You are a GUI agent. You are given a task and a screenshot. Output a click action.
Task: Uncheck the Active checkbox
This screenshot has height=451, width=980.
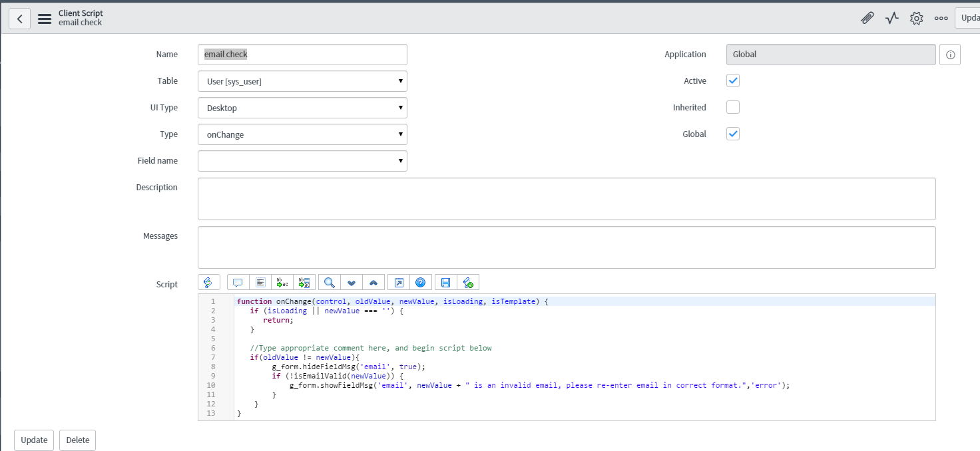[733, 80]
